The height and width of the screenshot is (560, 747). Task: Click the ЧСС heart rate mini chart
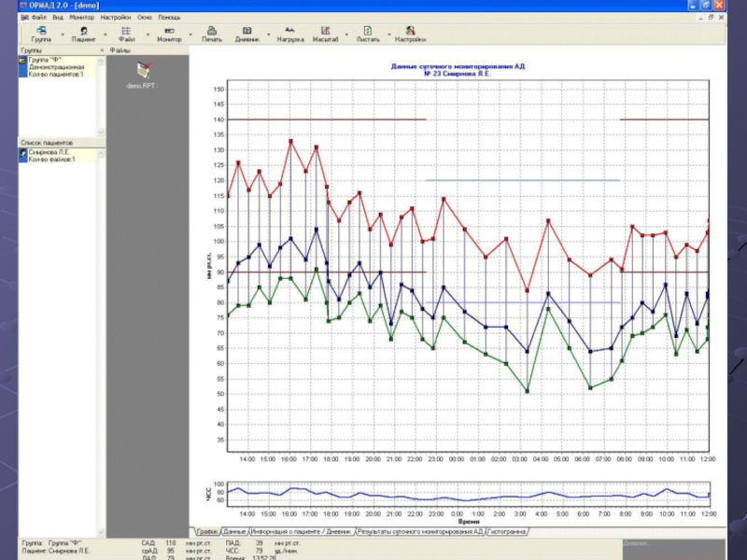point(469,494)
